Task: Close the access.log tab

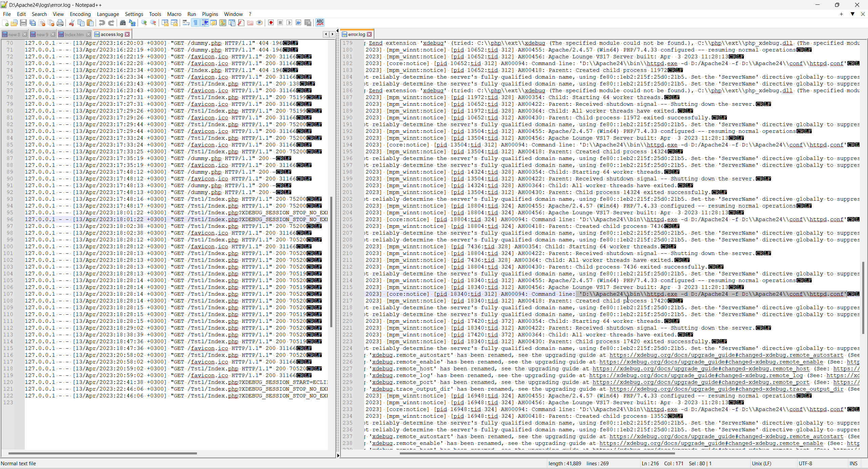Action: click(x=127, y=34)
